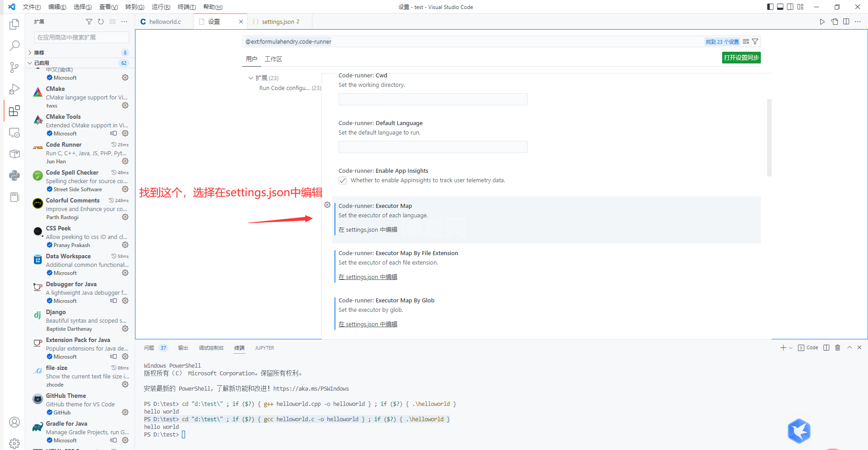Toggle the Enable App Insights checkbox
The width and height of the screenshot is (868, 450).
(343, 180)
